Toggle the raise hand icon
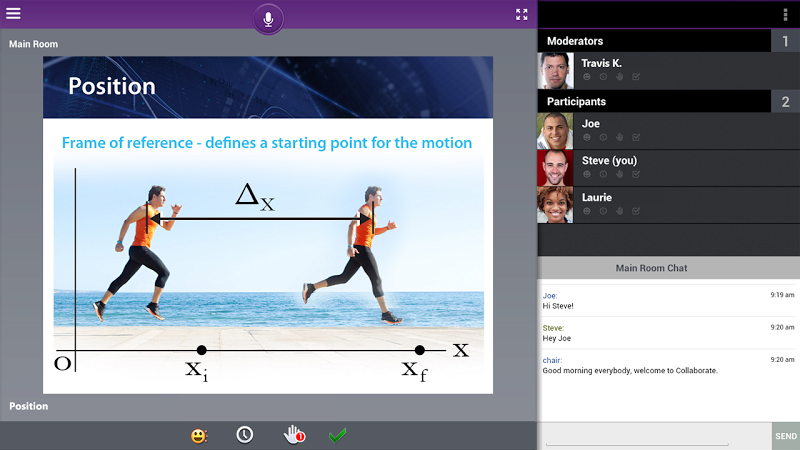Image resolution: width=800 pixels, height=450 pixels. pos(294,435)
